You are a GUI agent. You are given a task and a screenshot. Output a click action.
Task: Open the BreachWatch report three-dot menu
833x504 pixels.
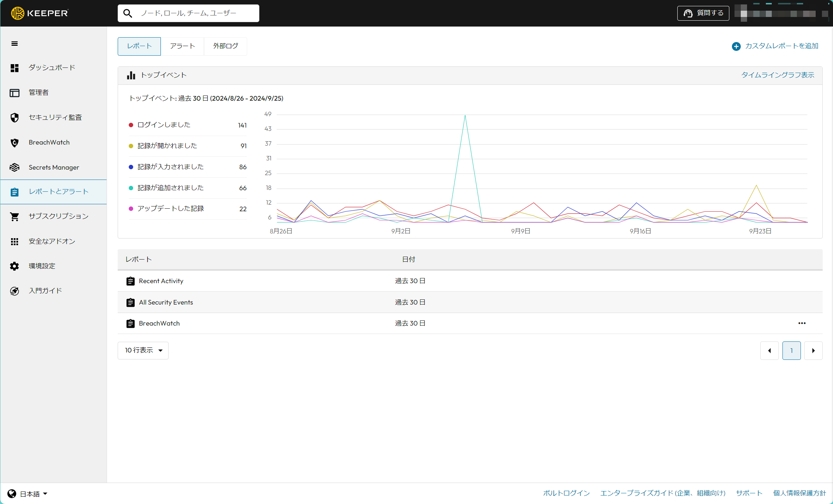pyautogui.click(x=802, y=323)
